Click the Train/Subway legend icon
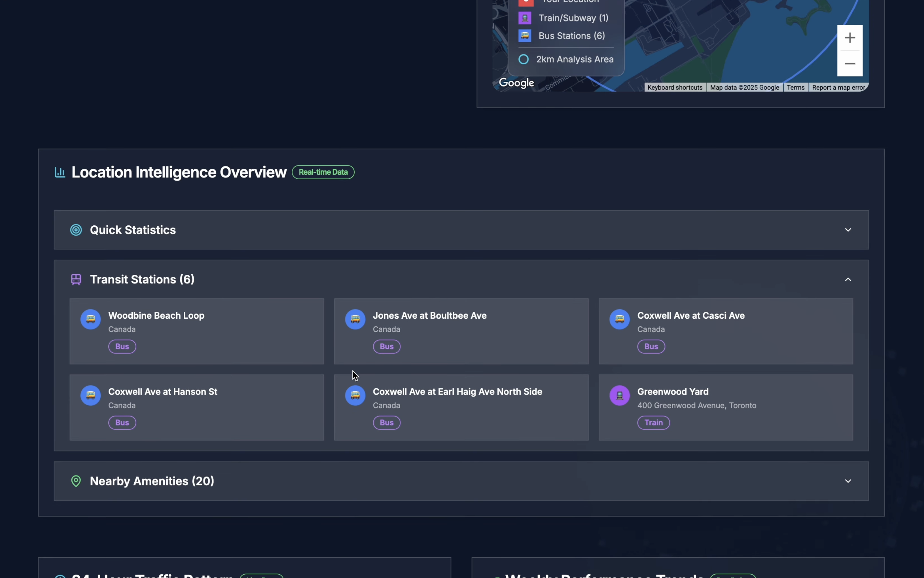This screenshot has width=924, height=578. [525, 17]
